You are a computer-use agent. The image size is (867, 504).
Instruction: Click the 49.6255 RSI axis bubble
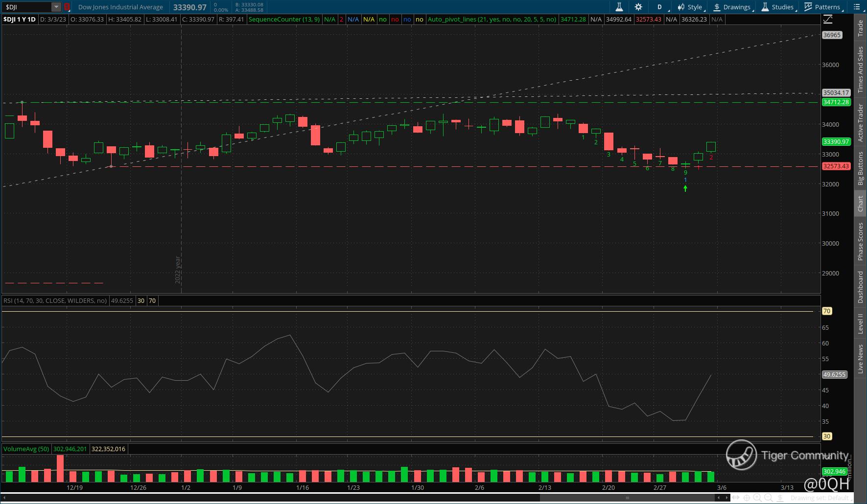pyautogui.click(x=834, y=375)
